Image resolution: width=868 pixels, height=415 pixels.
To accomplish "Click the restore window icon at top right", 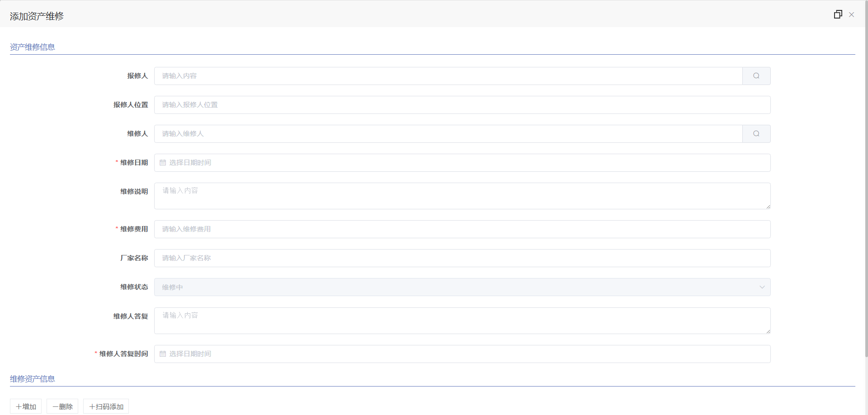I will point(838,14).
